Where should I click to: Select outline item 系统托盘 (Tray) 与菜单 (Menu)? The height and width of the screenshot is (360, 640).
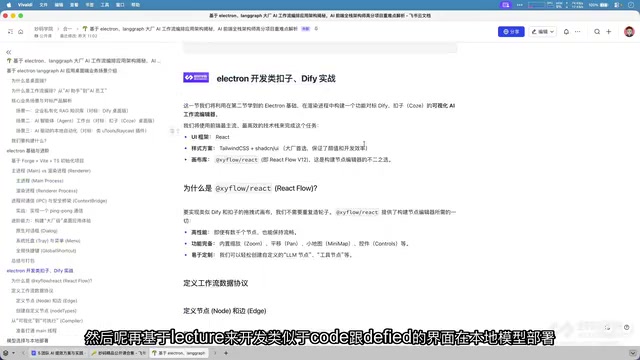point(48,241)
